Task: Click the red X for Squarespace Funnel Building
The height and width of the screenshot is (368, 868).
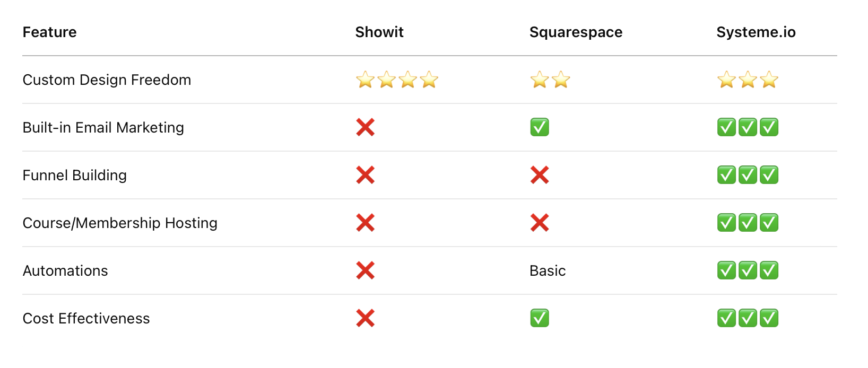Action: [x=540, y=175]
